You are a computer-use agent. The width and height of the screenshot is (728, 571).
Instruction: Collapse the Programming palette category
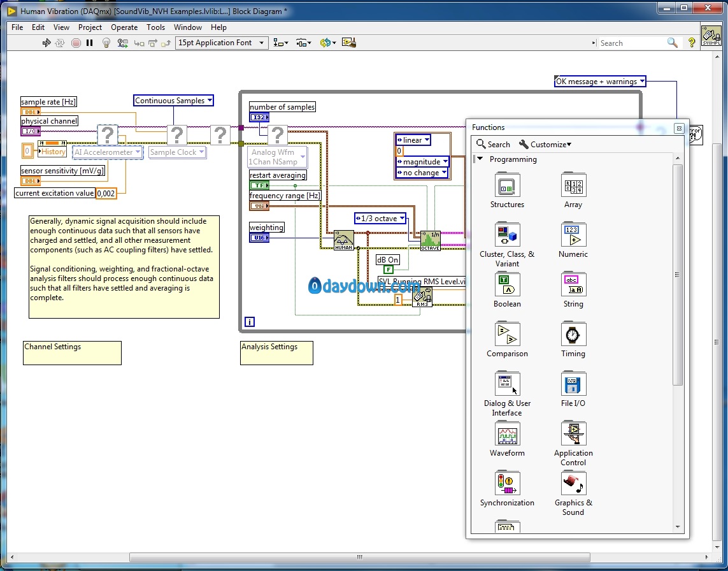[480, 159]
